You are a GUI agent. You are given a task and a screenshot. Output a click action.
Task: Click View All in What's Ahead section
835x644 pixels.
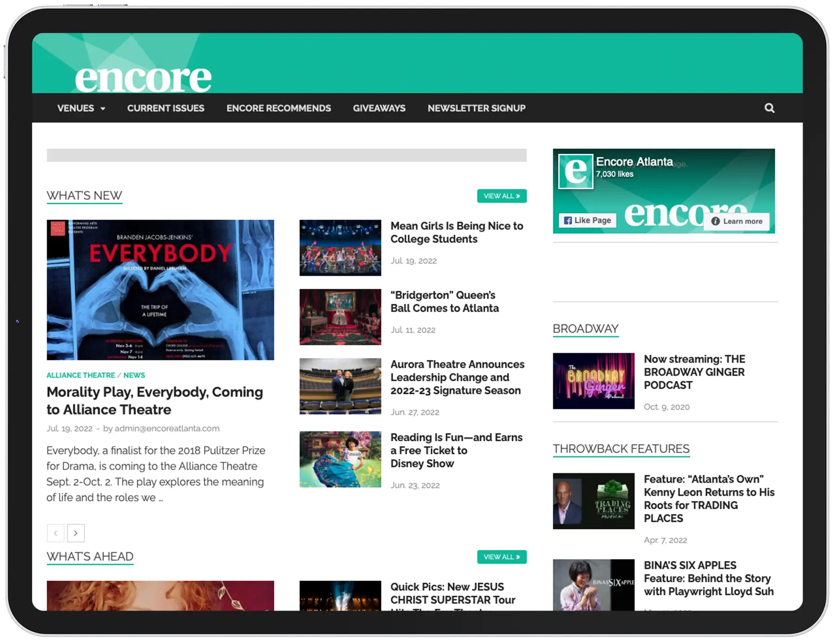pos(501,557)
